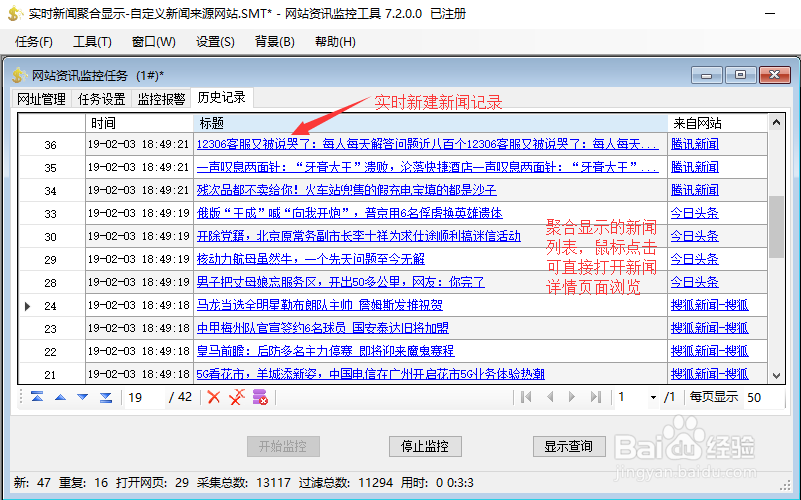Open 腾讯新闻 source link in row 35
This screenshot has height=500, width=801.
point(695,168)
